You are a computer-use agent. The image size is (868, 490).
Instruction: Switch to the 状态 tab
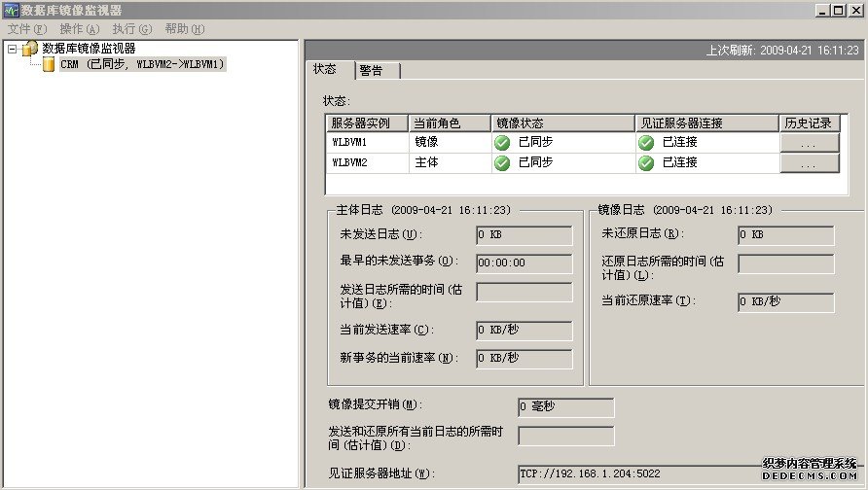325,69
